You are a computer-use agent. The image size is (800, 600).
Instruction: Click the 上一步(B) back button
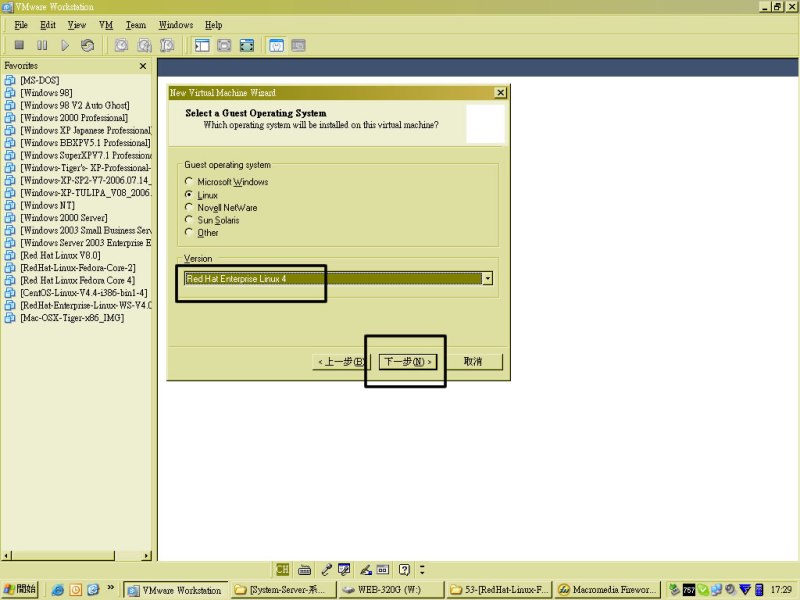click(x=341, y=362)
